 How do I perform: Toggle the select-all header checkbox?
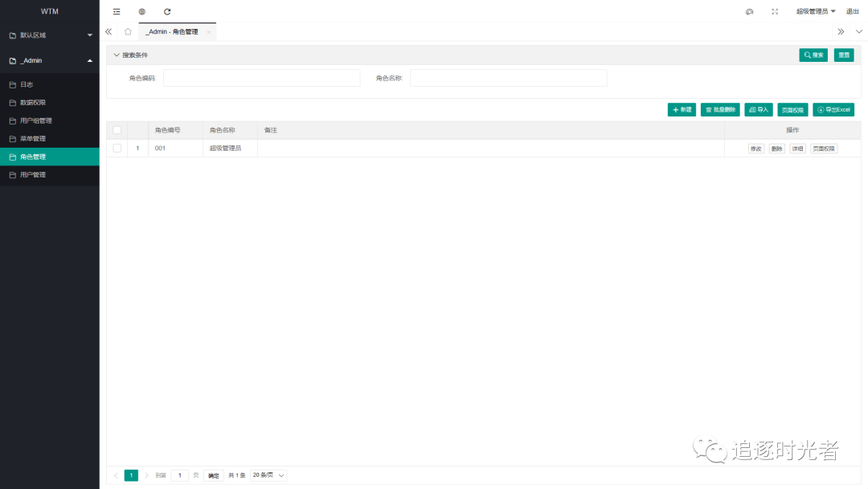pos(117,131)
